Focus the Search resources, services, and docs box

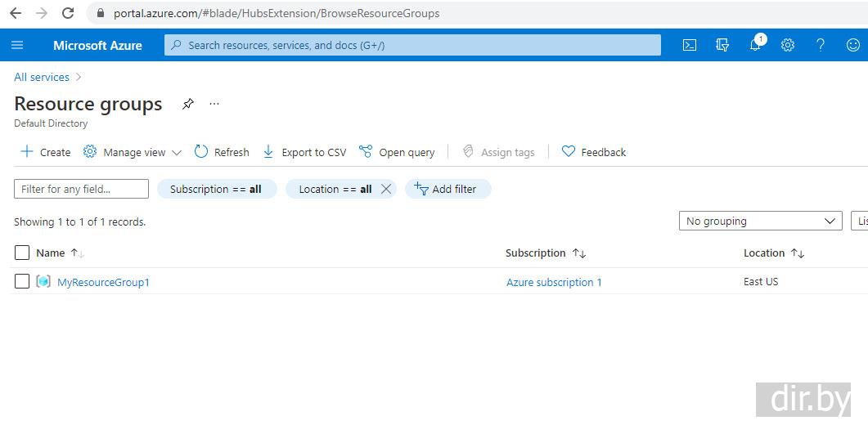tap(412, 46)
